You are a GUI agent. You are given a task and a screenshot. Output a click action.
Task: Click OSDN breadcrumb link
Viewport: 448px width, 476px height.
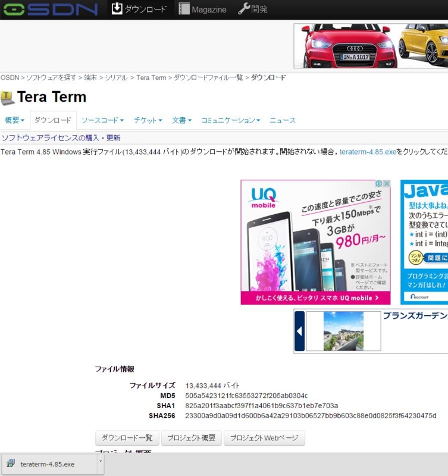10,78
